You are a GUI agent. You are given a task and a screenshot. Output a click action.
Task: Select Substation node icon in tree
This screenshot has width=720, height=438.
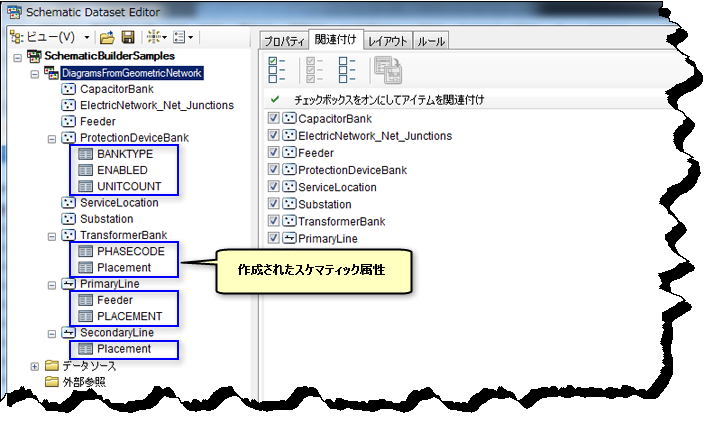(x=68, y=219)
